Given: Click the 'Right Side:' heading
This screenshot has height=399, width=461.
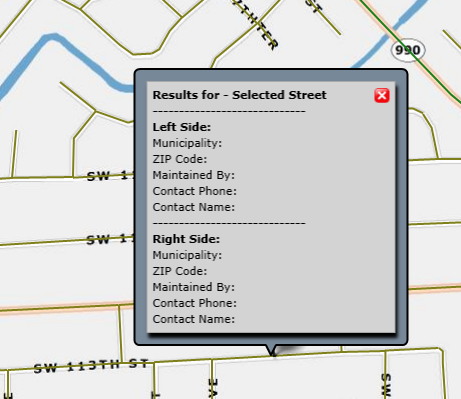Looking at the screenshot, I should click(186, 239).
